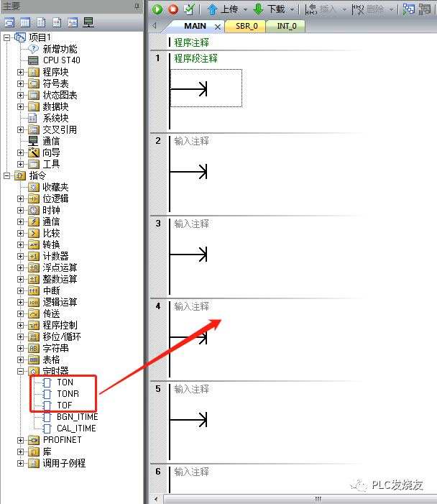Click the 程序注释 program comment field

click(191, 42)
